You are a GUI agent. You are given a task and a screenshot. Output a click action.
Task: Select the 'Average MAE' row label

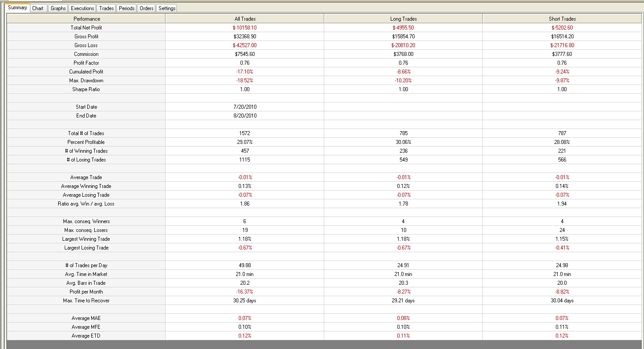86,318
